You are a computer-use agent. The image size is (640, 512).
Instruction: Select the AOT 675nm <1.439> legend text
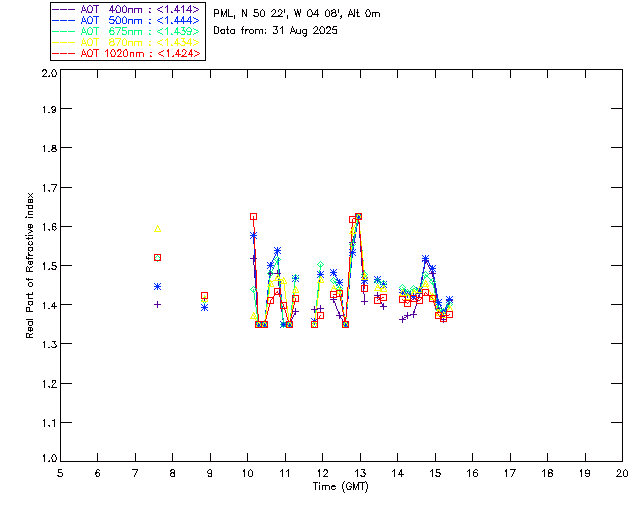coord(140,31)
